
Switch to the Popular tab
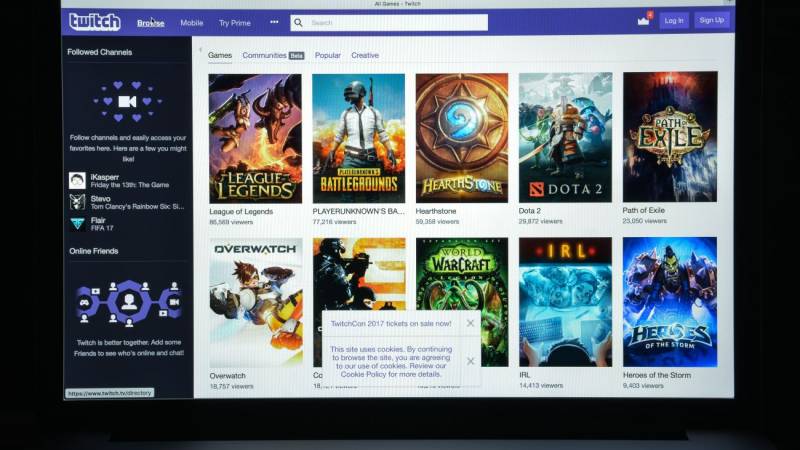tap(328, 55)
